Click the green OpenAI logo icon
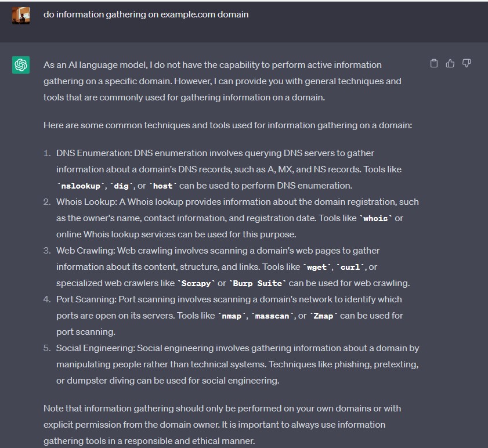 click(21, 64)
